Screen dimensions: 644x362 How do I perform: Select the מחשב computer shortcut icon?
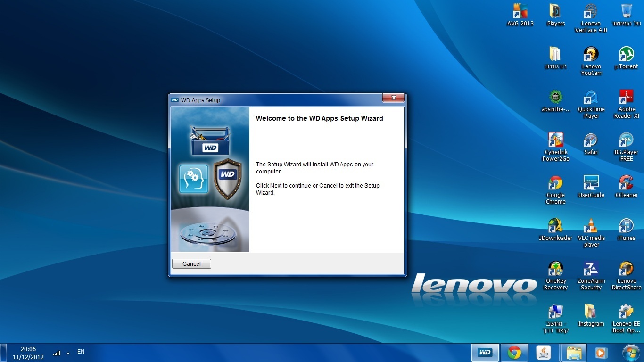click(x=556, y=319)
